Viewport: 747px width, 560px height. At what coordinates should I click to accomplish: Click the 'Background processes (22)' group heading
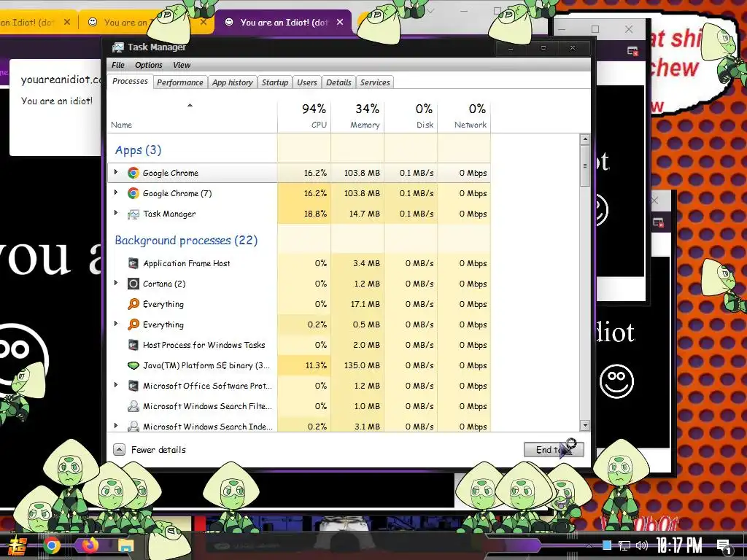coord(186,240)
